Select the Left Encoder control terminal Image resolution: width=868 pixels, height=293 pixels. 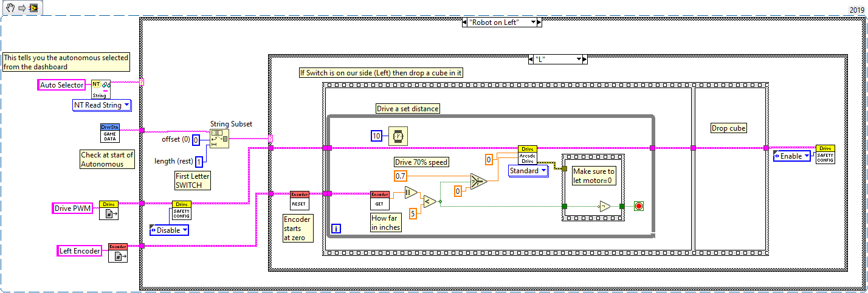(x=80, y=250)
